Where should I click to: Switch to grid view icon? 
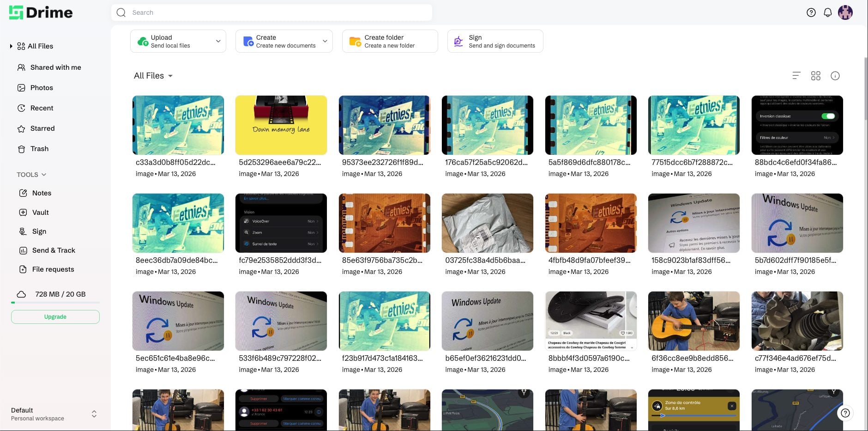coord(816,76)
